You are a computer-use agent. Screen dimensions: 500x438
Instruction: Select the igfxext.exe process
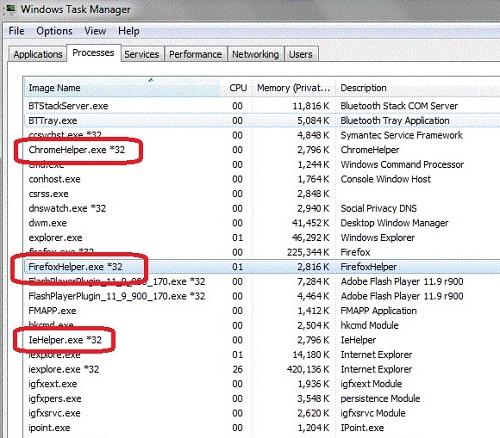[x=262, y=384]
